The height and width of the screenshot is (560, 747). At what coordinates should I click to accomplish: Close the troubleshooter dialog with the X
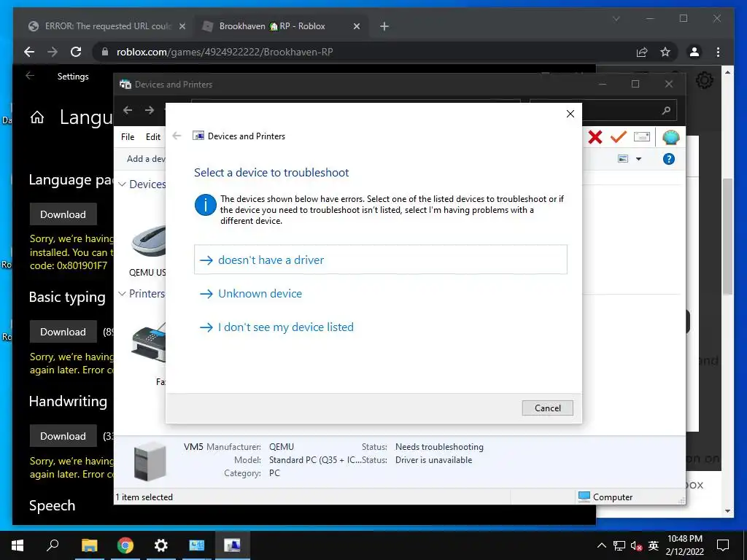(x=570, y=114)
